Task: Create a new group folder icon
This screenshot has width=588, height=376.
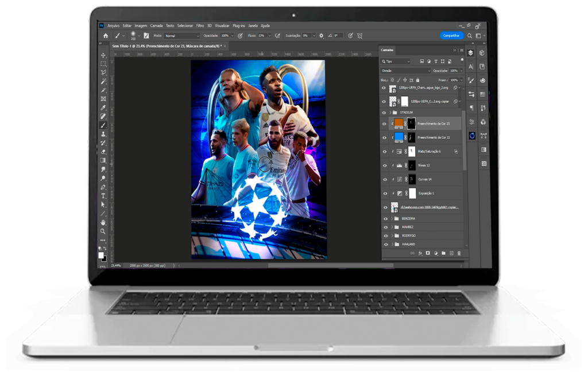Action: (x=443, y=253)
